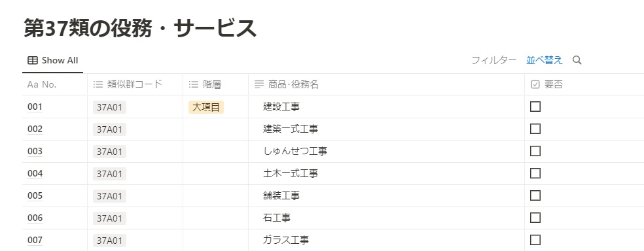The height and width of the screenshot is (251, 644).
Task: Click the Aa icon in No. header
Action: point(33,84)
